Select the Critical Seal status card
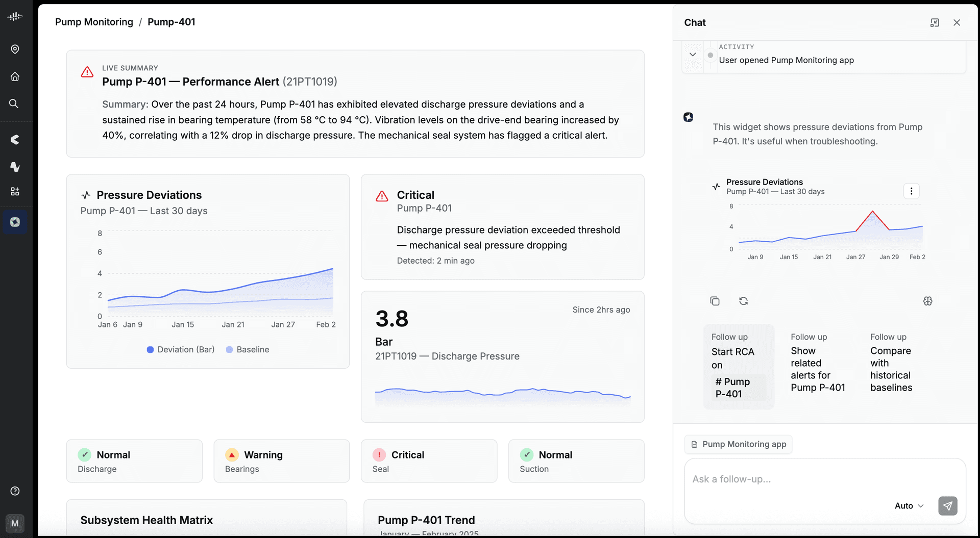This screenshot has width=980, height=538. [x=429, y=461]
